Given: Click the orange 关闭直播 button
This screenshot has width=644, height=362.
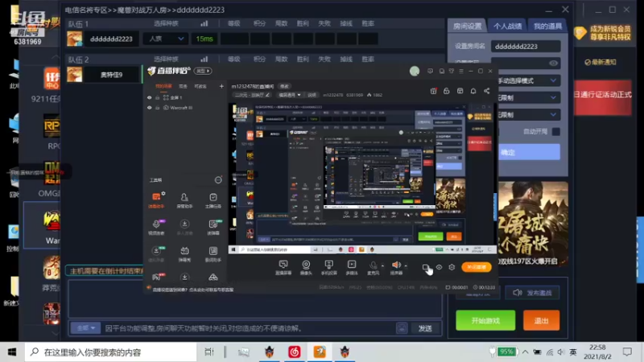Looking at the screenshot, I should [477, 267].
